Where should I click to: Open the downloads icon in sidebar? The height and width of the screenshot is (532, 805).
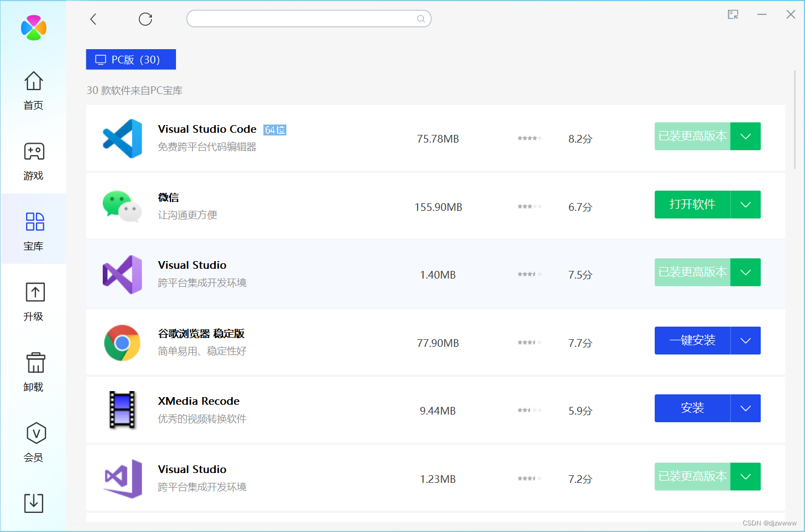pos(34,503)
